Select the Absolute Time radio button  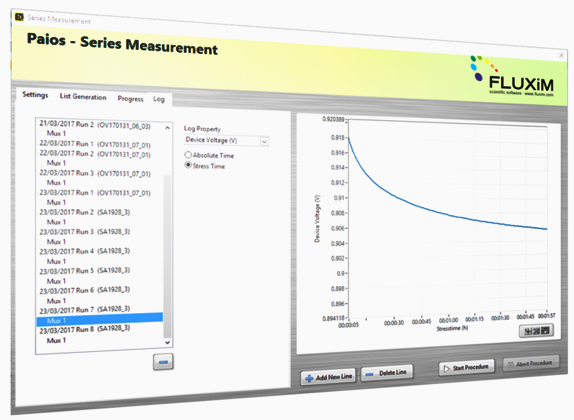pyautogui.click(x=188, y=155)
